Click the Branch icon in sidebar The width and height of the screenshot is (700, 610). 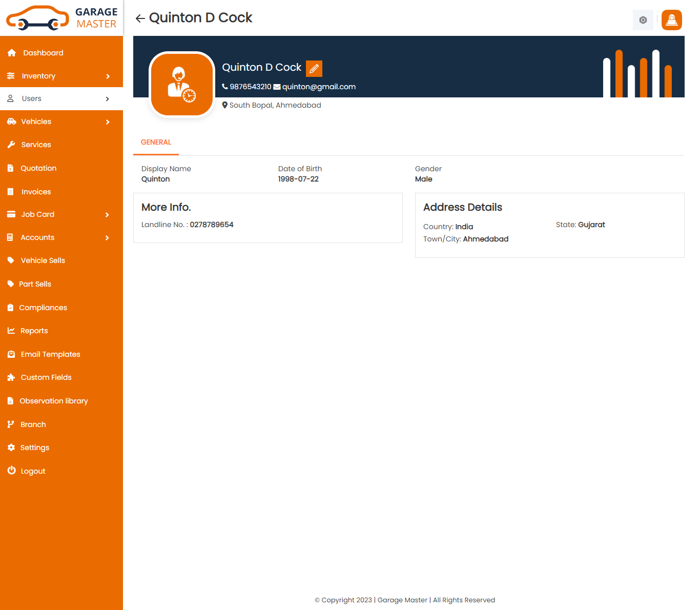(11, 424)
